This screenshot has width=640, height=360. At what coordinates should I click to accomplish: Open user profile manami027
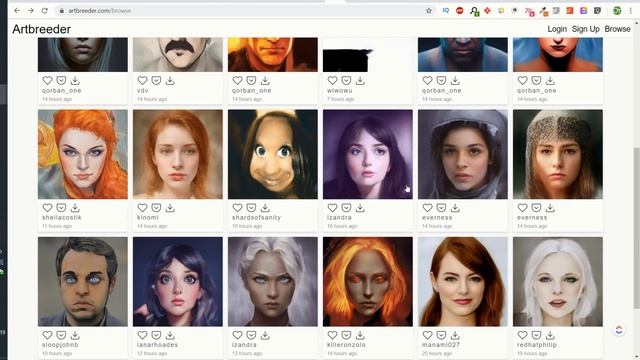click(441, 345)
